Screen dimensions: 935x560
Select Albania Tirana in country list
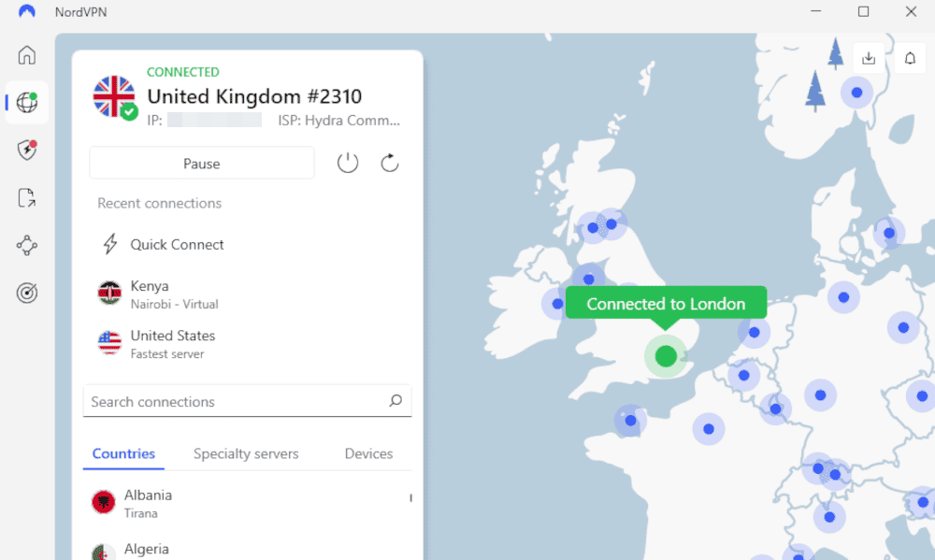[247, 503]
